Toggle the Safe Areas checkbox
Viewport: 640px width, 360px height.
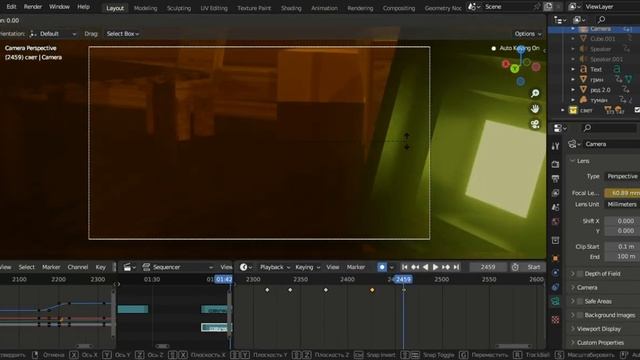580,301
